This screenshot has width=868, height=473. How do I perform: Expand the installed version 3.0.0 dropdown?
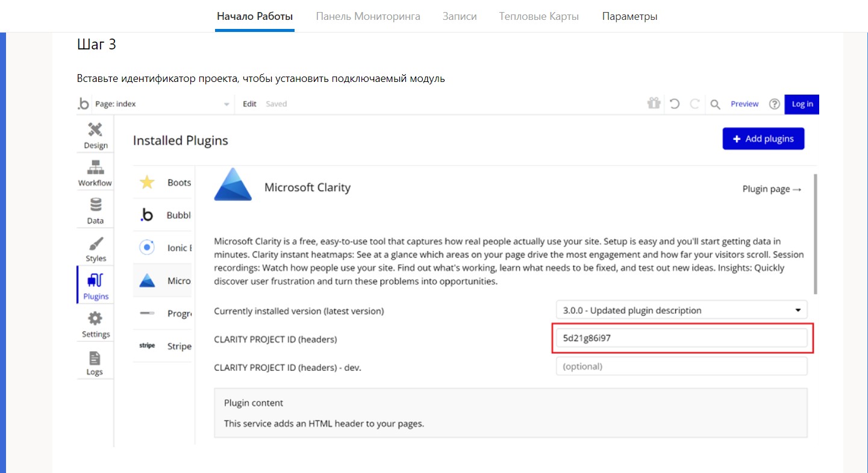681,310
